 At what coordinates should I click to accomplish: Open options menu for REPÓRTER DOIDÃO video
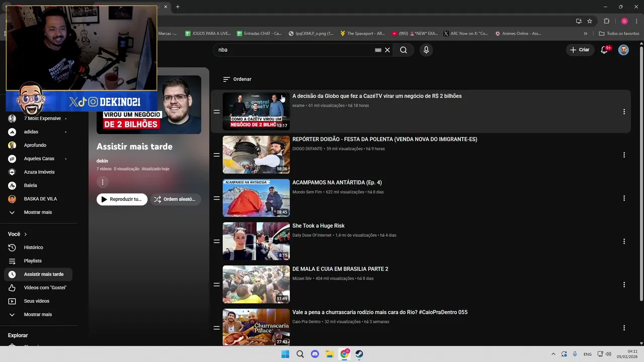pyautogui.click(x=624, y=155)
